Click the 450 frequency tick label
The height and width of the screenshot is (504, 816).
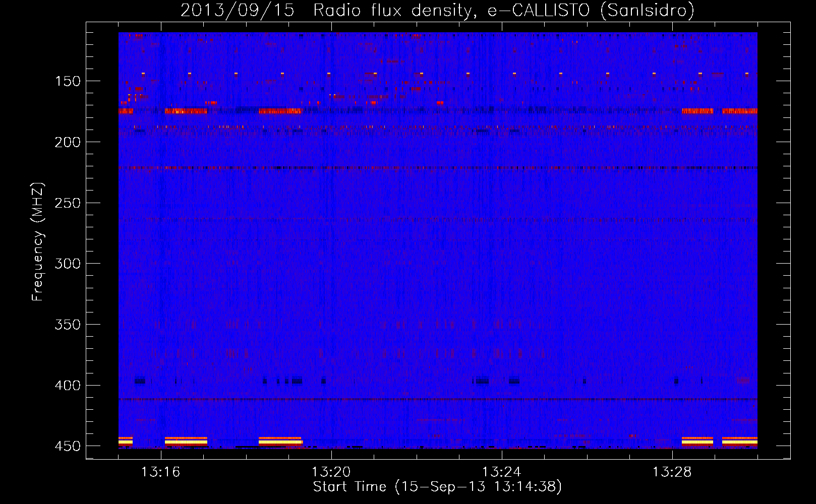pyautogui.click(x=68, y=447)
